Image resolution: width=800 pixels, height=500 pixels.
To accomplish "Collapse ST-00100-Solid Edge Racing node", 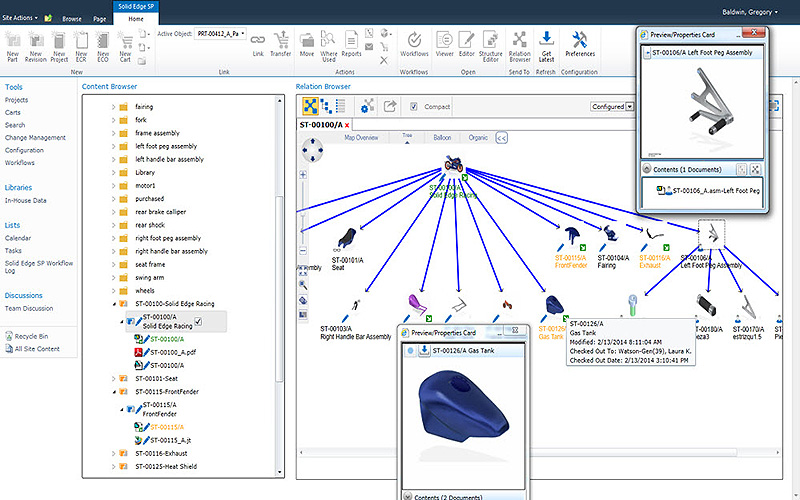I will pos(114,304).
